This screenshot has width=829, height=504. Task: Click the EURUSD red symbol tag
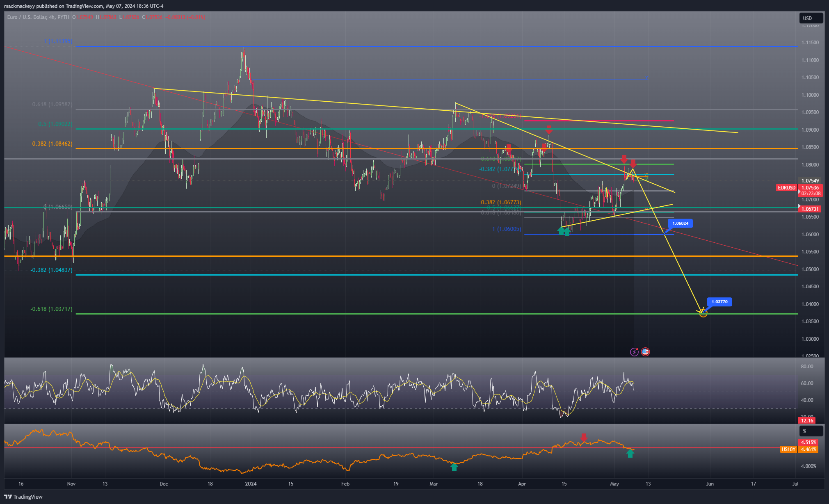tap(786, 188)
